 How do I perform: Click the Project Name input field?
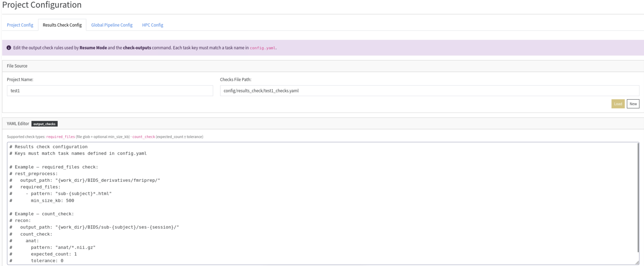(110, 91)
